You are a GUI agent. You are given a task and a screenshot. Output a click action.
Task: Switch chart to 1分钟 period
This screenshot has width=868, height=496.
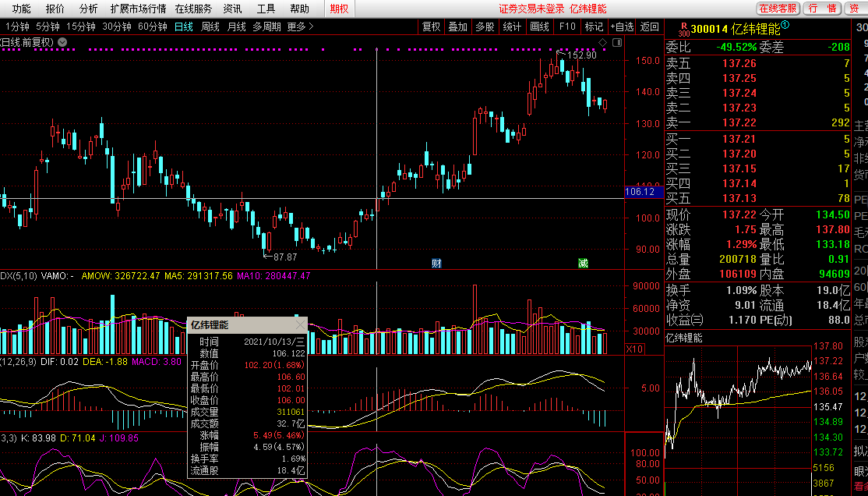pos(17,27)
